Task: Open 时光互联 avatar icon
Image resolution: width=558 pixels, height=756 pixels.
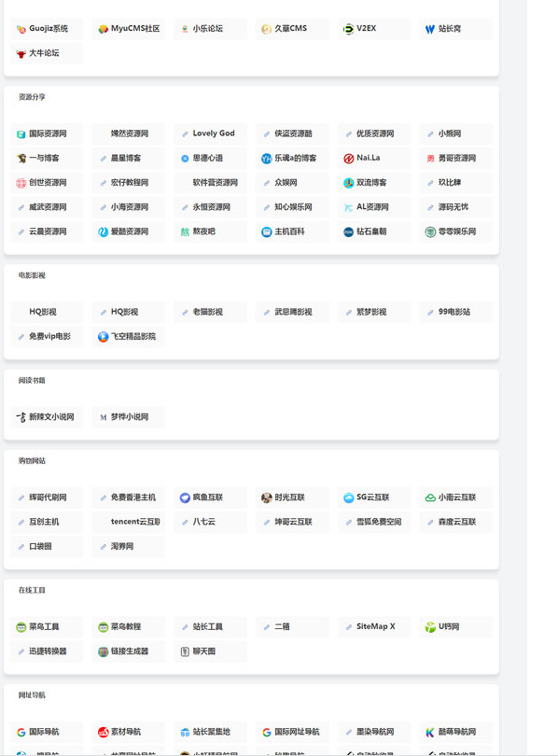Action: pos(267,498)
